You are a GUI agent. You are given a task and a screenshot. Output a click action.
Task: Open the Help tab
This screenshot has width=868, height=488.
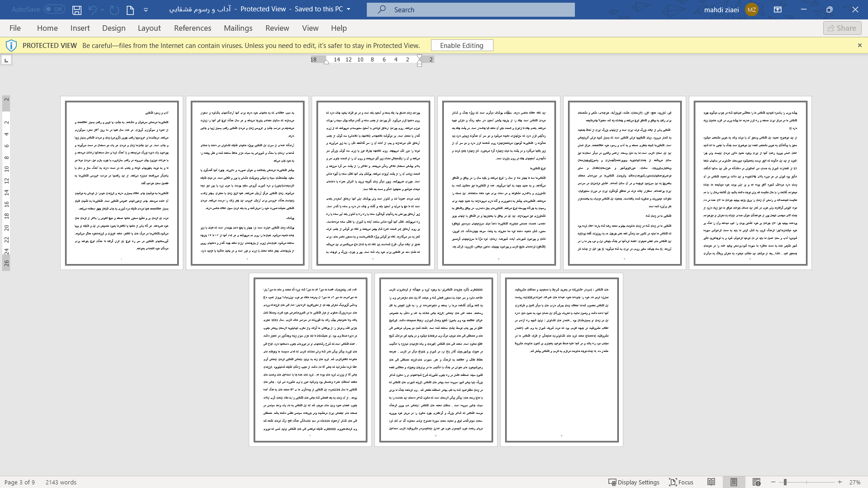point(339,28)
